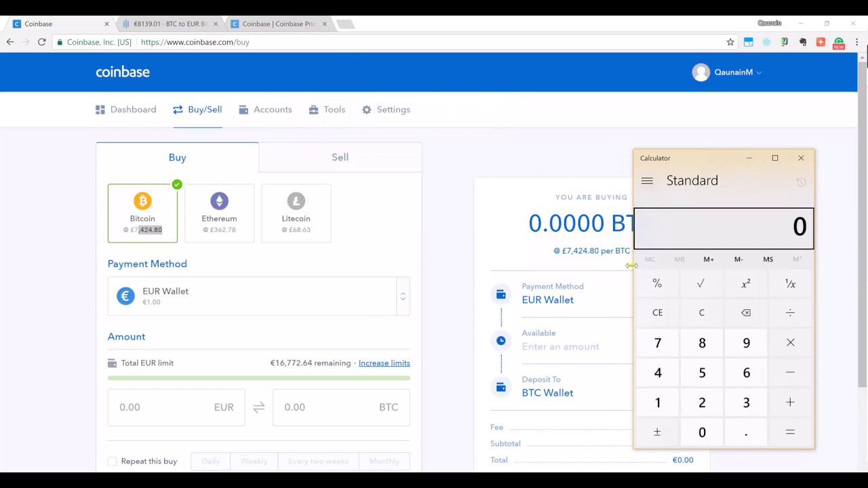Click the EUR limit progress bar
Image resolution: width=868 pixels, height=488 pixels.
pos(259,378)
